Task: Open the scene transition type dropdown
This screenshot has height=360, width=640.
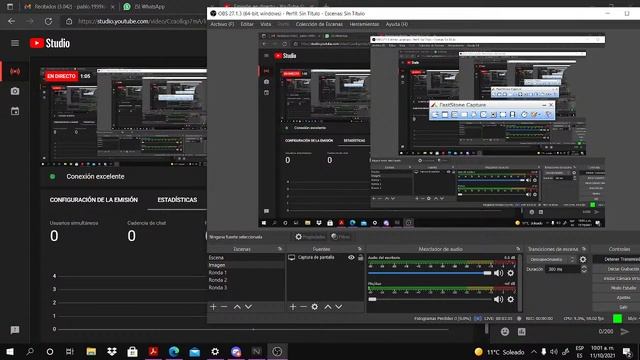Action: [552, 259]
